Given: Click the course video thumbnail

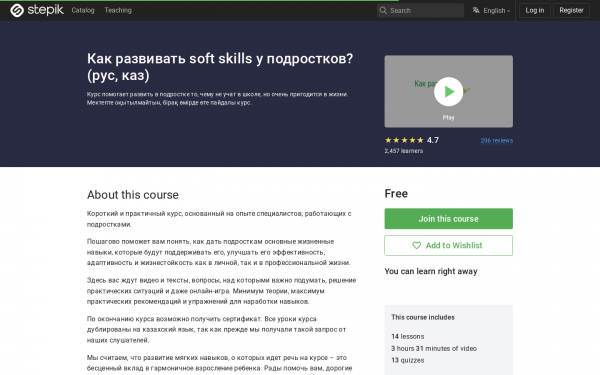Looking at the screenshot, I should (448, 91).
